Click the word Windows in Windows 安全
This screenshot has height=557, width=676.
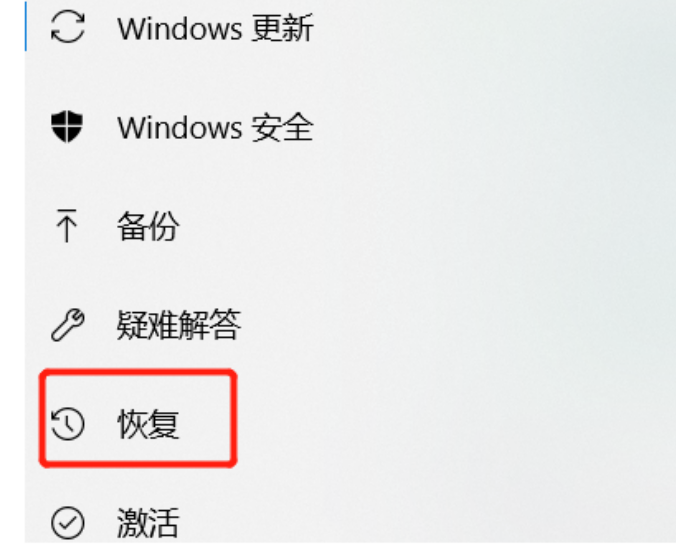(179, 128)
